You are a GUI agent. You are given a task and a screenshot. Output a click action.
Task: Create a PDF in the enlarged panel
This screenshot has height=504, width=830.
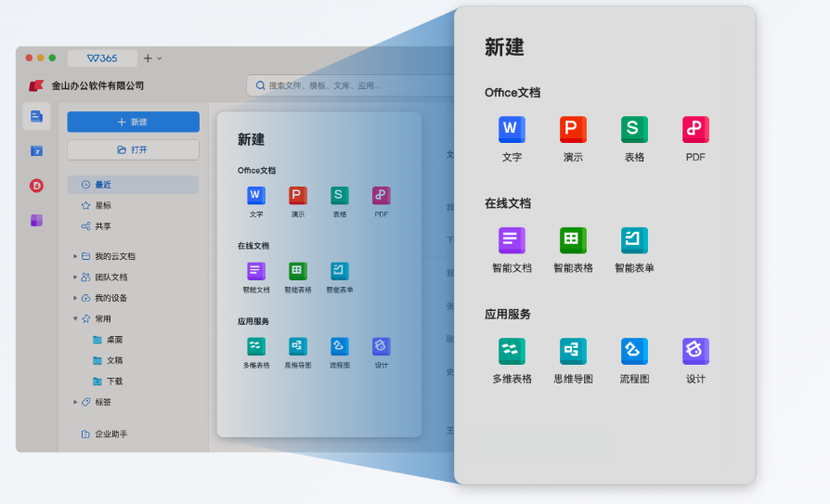[x=695, y=129]
